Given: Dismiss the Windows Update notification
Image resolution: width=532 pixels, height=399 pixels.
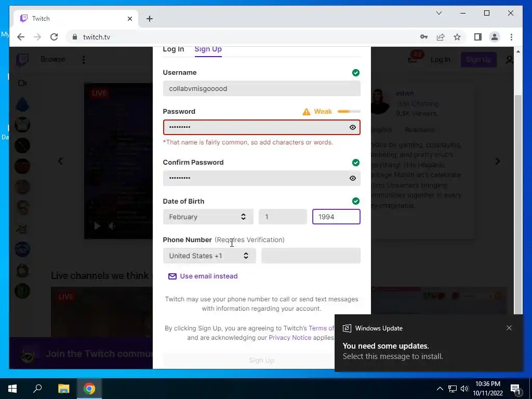Looking at the screenshot, I should 509,328.
